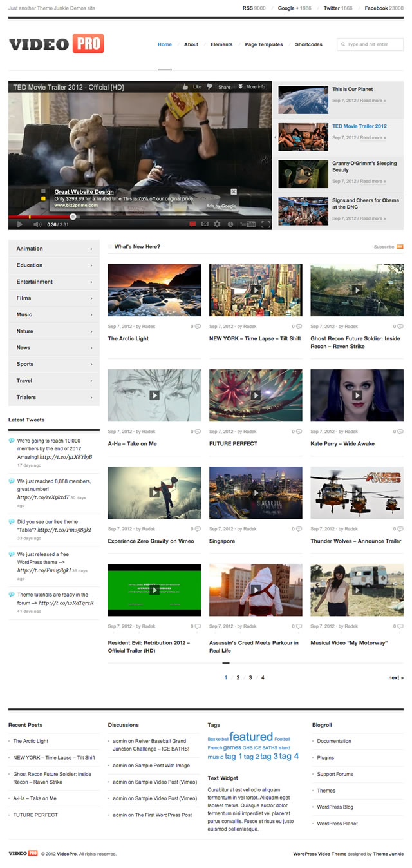
Task: Go to pagination page 4
Action: 263,677
